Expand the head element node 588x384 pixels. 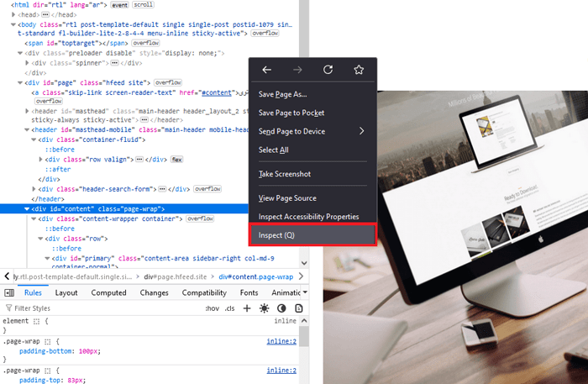pos(11,14)
